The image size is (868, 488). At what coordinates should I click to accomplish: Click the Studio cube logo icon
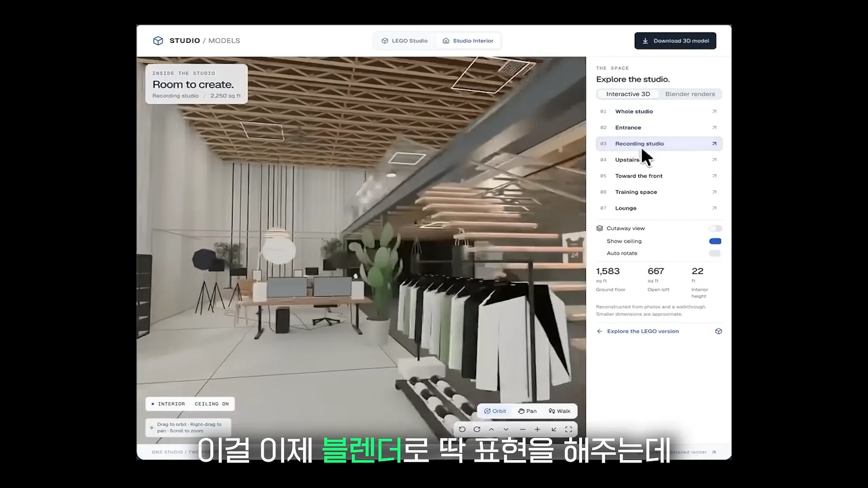coord(158,41)
